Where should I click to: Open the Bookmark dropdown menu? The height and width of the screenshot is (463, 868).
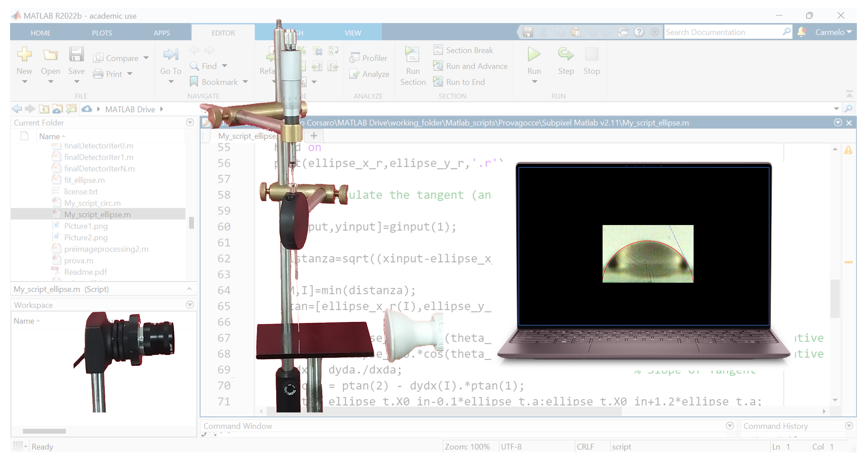pyautogui.click(x=245, y=82)
